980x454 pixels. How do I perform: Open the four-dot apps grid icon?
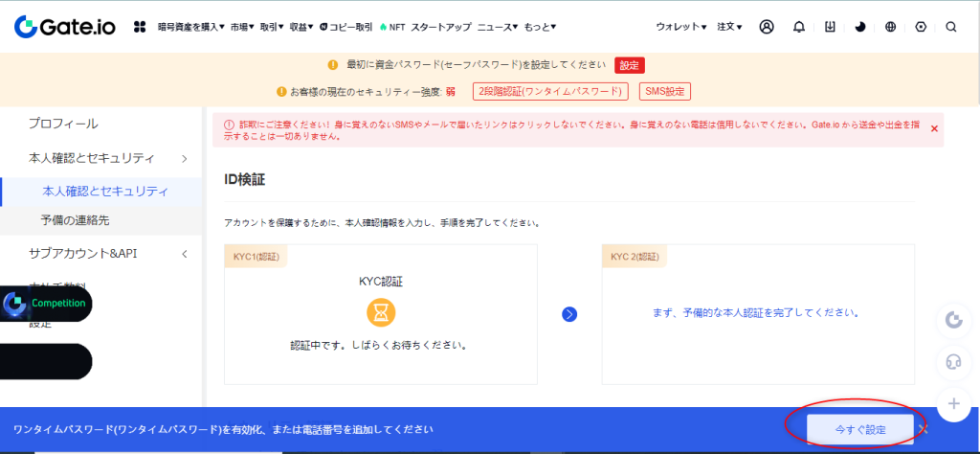140,27
